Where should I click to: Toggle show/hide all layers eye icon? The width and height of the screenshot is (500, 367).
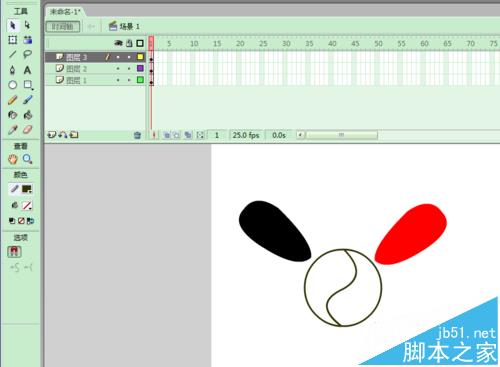pyautogui.click(x=118, y=43)
